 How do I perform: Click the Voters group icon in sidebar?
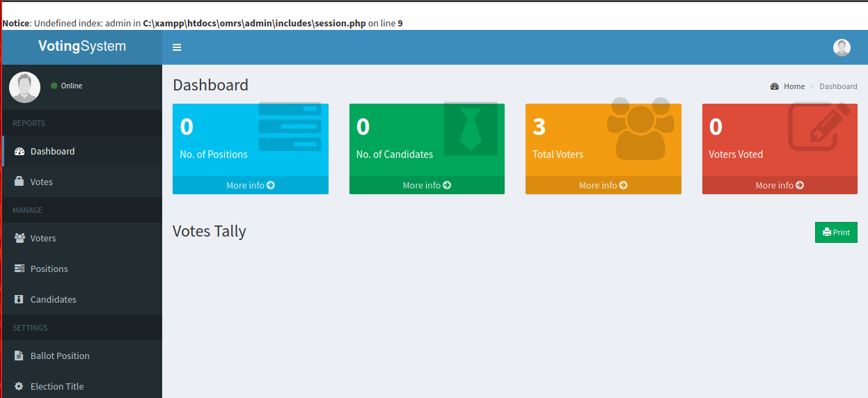tap(19, 238)
